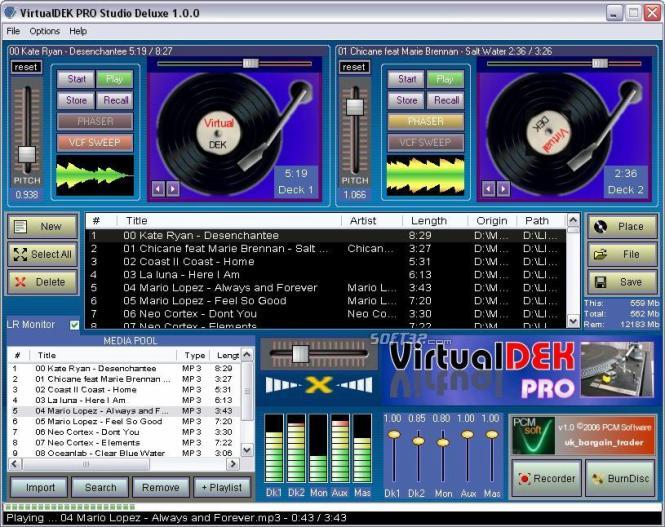Click playlist scrollbar up arrow
Screen dimensions: 665x527
tap(573, 220)
